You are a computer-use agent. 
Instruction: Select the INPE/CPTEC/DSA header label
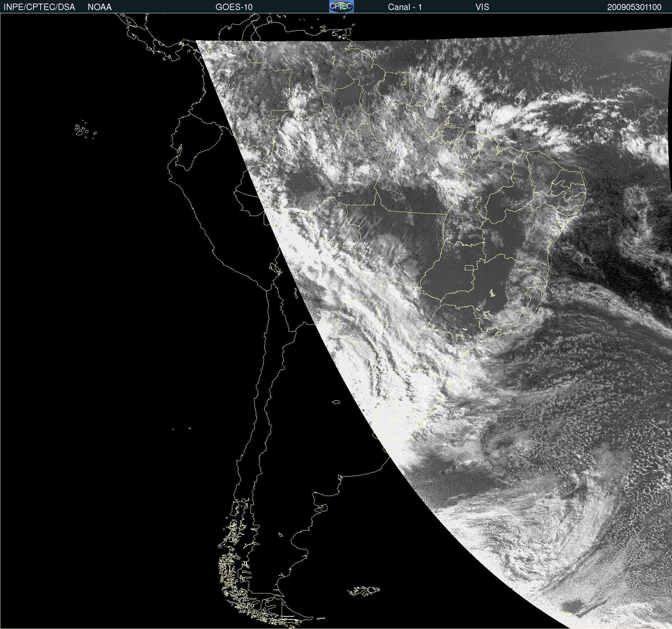click(x=39, y=7)
